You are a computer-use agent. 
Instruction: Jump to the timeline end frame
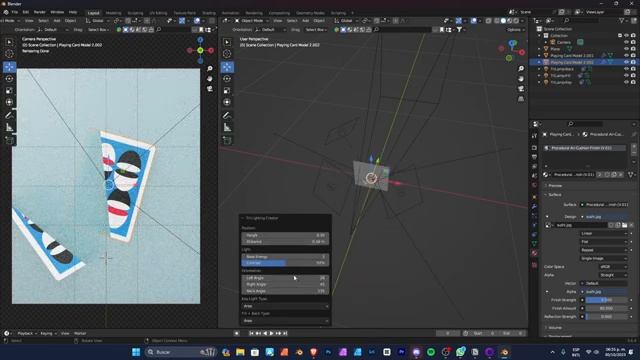pyautogui.click(x=285, y=333)
